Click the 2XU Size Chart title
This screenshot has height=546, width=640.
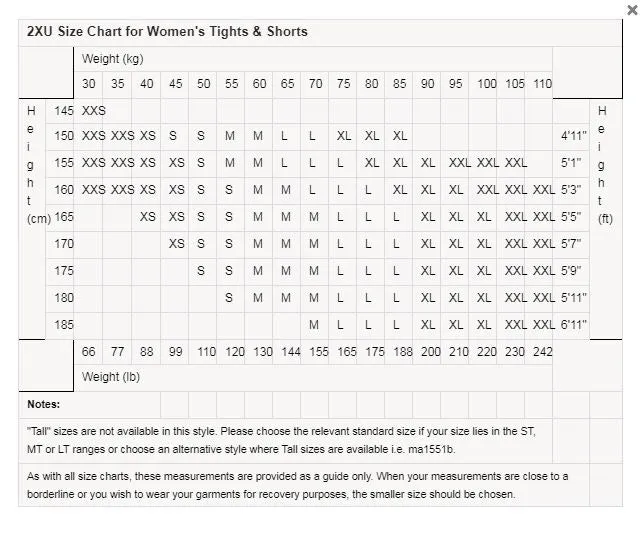(167, 31)
